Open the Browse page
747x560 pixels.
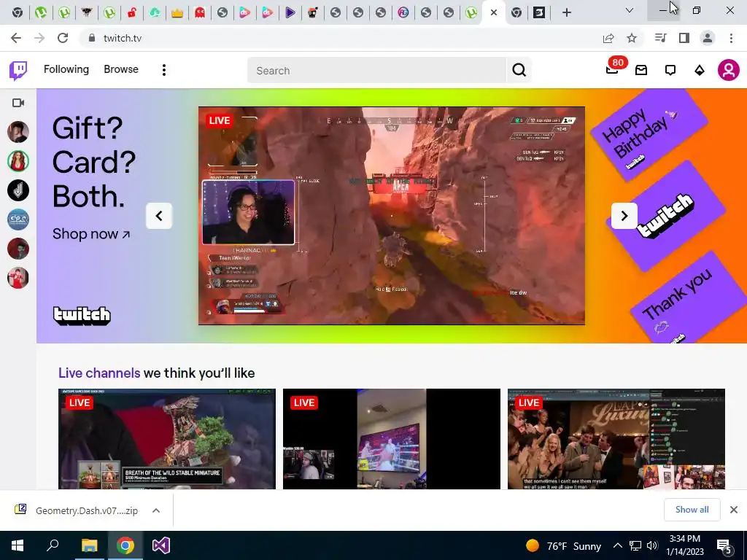click(121, 69)
